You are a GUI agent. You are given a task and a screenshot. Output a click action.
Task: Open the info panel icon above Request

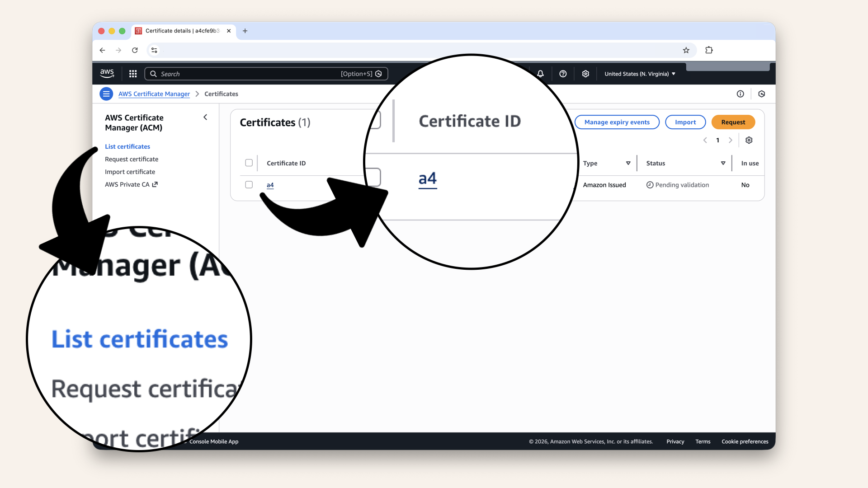coord(740,94)
